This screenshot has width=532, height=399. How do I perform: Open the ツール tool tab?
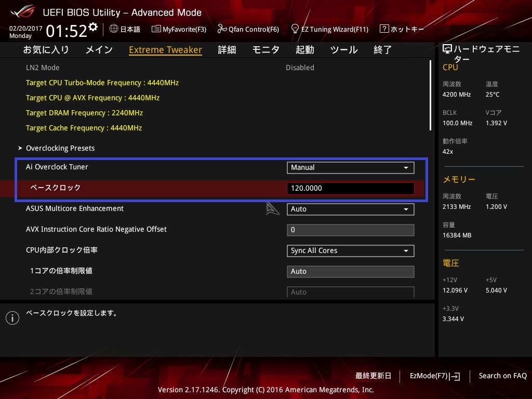point(344,50)
